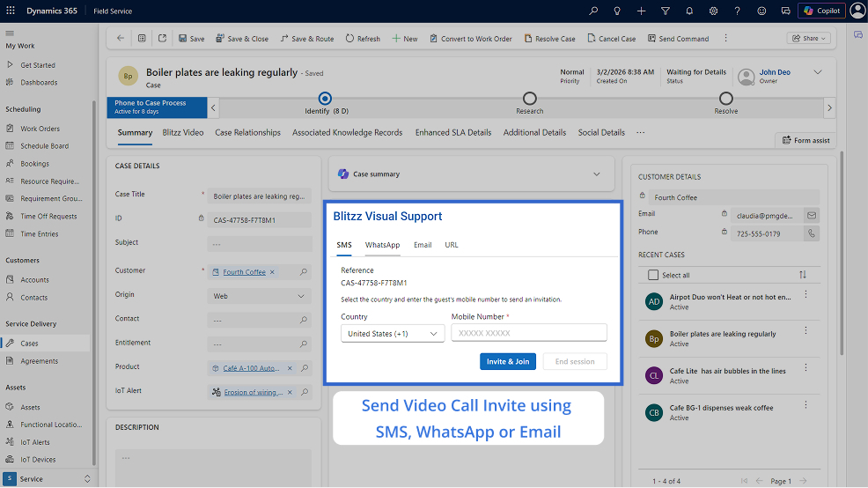Advance the process bar with the next chevron

point(829,107)
